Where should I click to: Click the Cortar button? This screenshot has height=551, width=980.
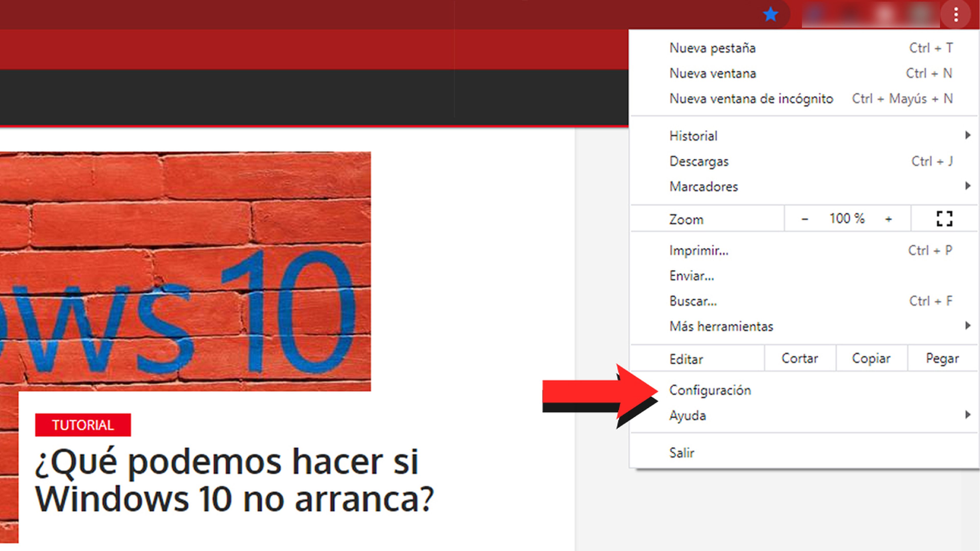(800, 358)
